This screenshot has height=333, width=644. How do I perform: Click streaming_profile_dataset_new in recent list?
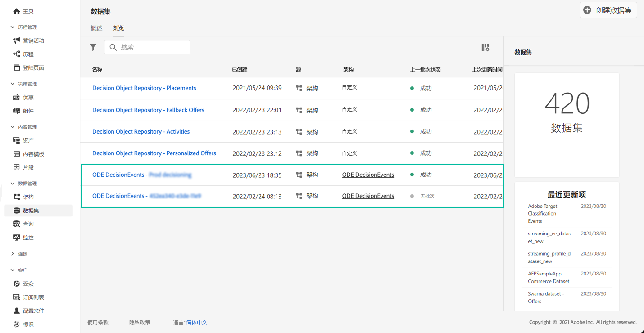(549, 257)
